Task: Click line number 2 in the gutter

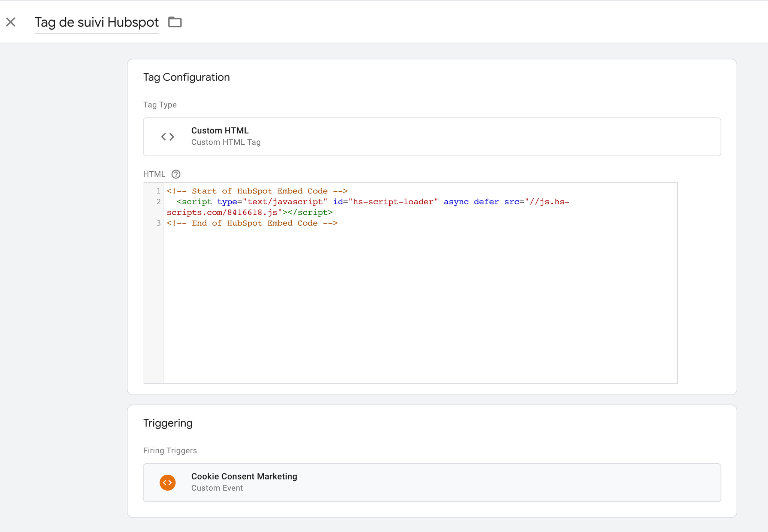Action: [x=159, y=202]
